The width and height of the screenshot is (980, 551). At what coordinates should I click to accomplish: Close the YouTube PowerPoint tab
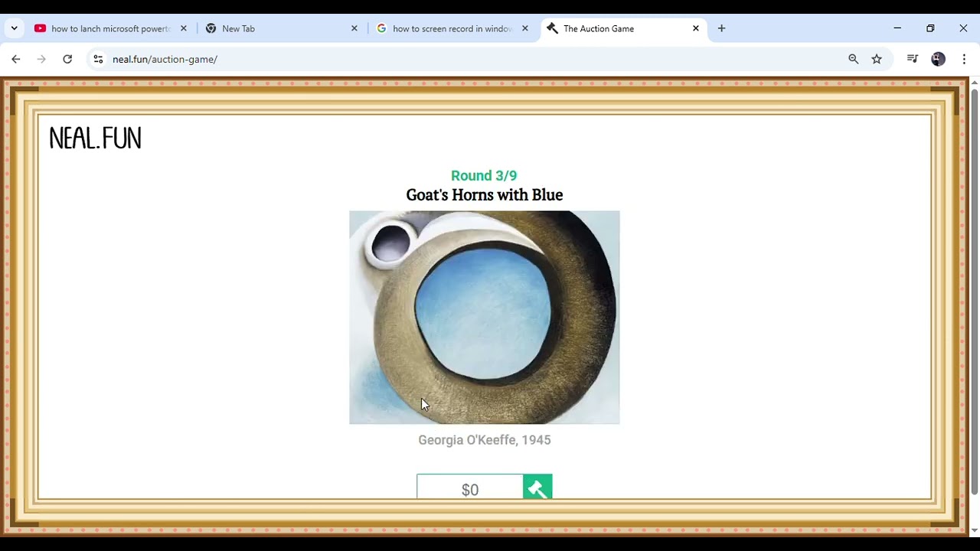click(184, 28)
